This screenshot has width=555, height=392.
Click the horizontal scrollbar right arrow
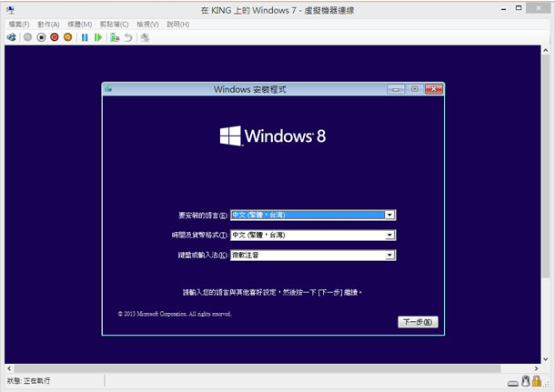coord(536,368)
